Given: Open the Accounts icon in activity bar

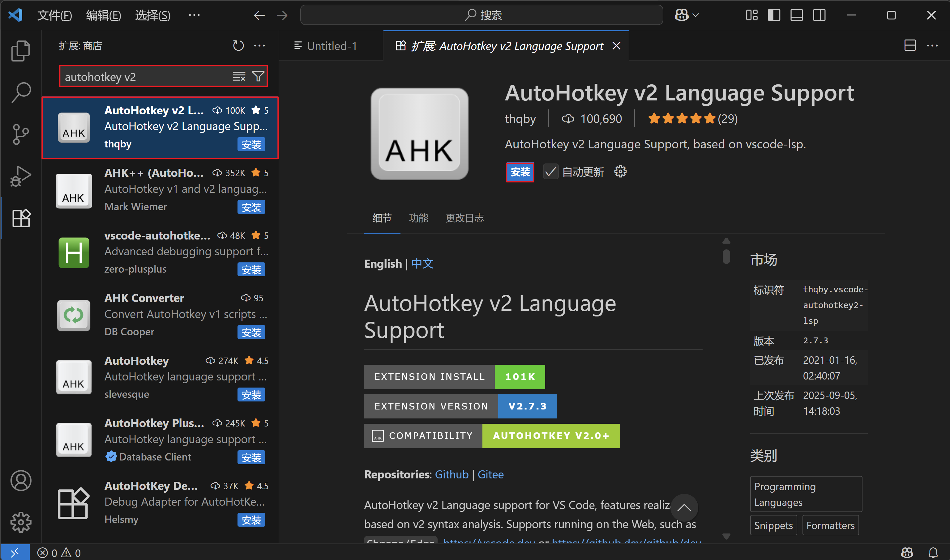Looking at the screenshot, I should [21, 480].
